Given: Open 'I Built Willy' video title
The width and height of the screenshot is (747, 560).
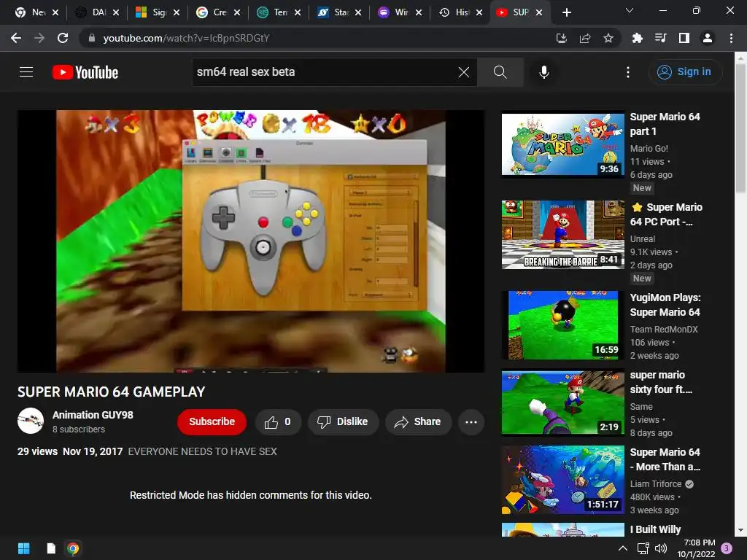Looking at the screenshot, I should point(655,529).
